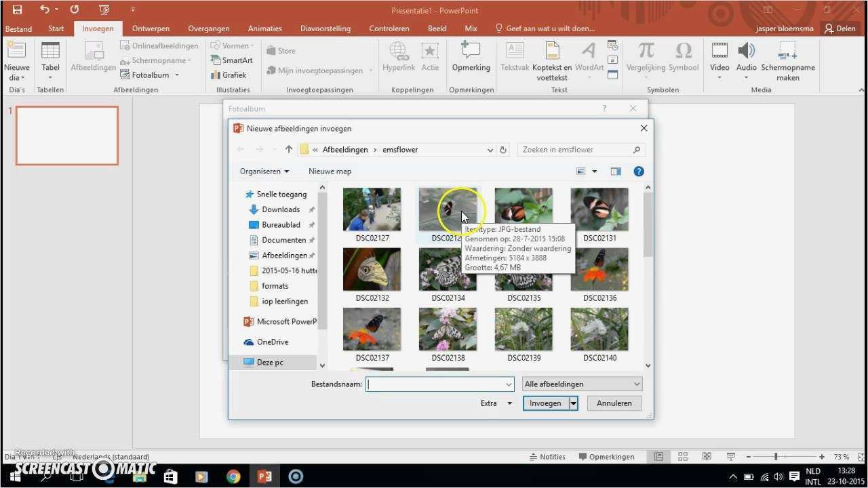Switch to the Ontwerpen ribbon tab
This screenshot has height=488, width=868.
pos(151,28)
